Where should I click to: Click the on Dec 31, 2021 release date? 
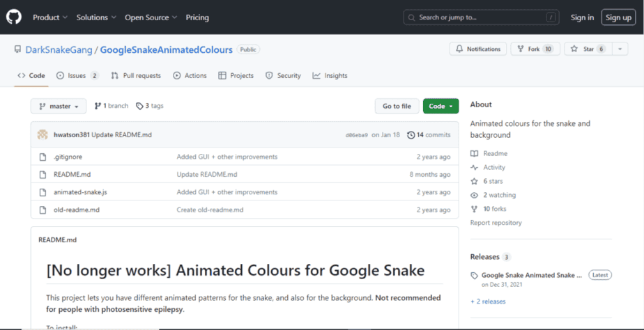pos(502,284)
